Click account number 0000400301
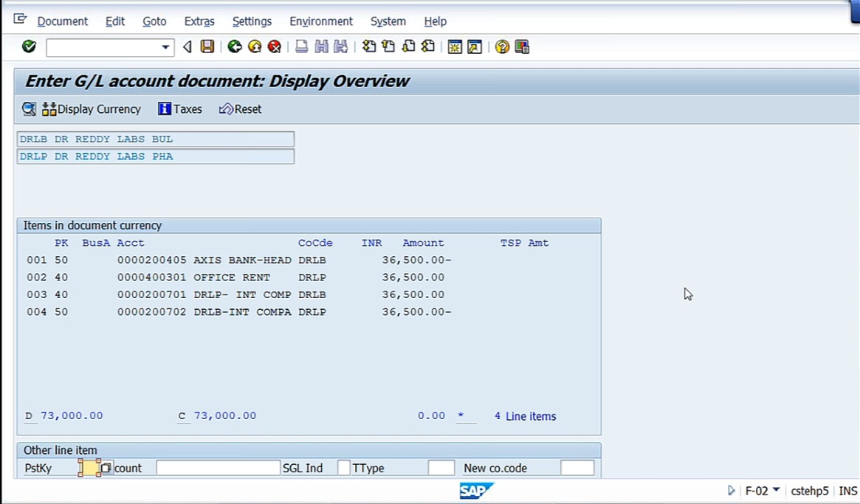 tap(152, 277)
